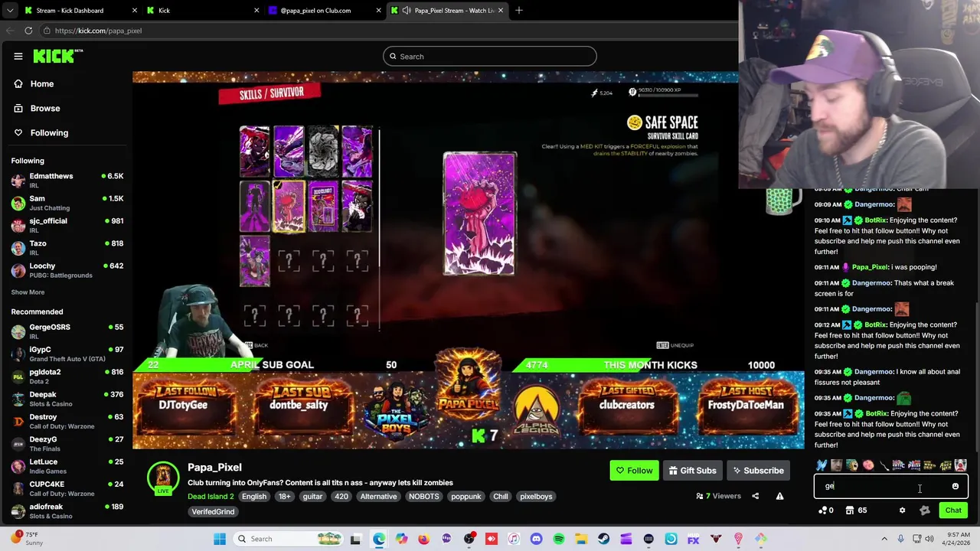Open CUPC4KE recommended channel
980x551 pixels.
[67, 489]
